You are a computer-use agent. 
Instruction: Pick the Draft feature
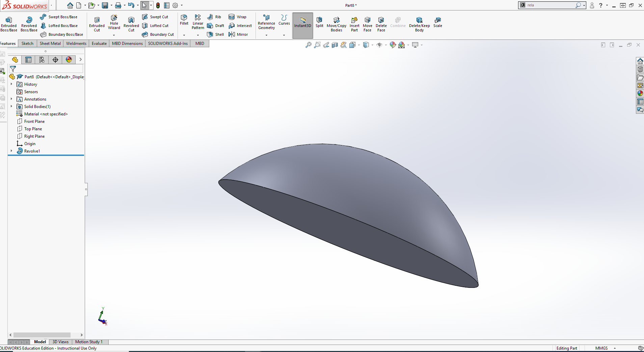point(216,26)
